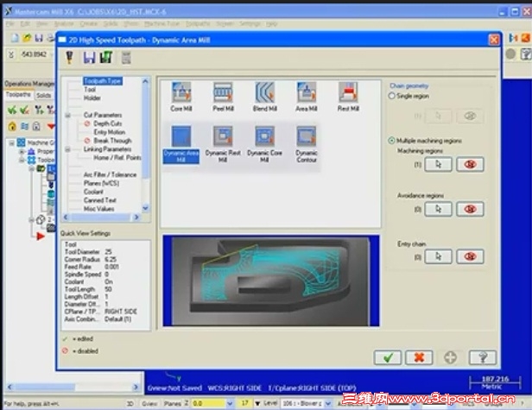532x410 pixels.
Task: Click select all operations checkmark icon
Action: click(x=12, y=110)
